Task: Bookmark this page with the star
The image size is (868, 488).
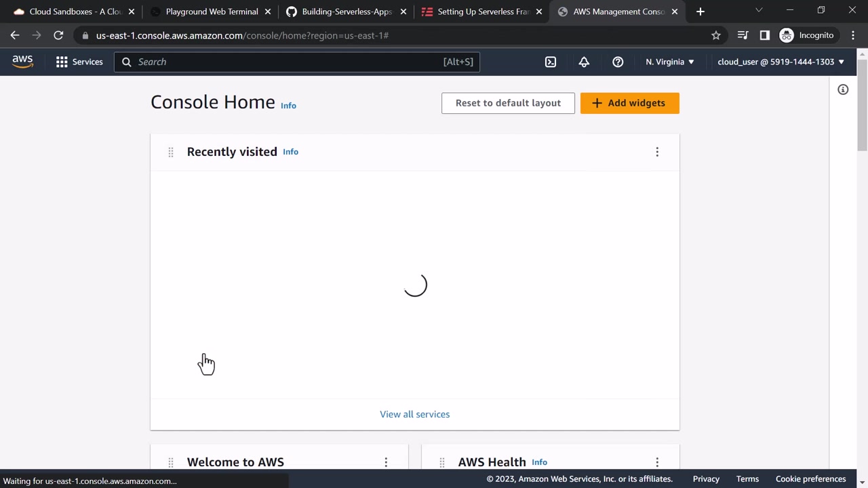Action: (716, 35)
